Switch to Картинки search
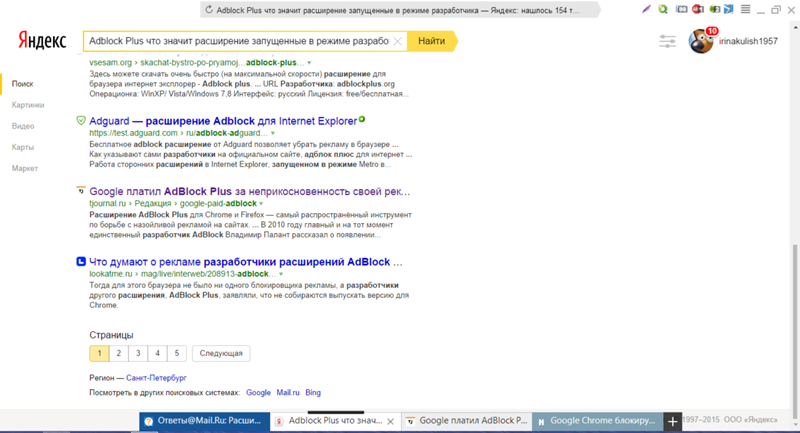Viewport: 800px width, 433px height. pos(28,105)
